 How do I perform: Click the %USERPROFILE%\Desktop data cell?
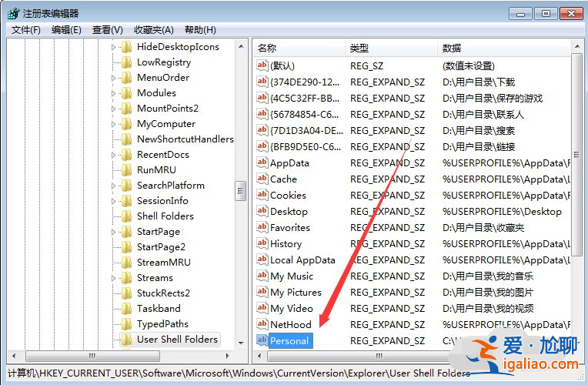click(x=502, y=211)
